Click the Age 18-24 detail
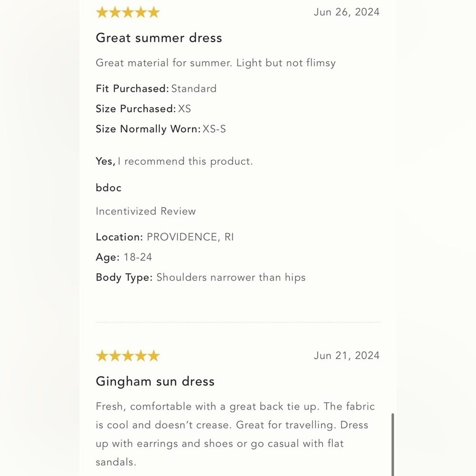Screen dimensions: 476x476 coord(124,257)
